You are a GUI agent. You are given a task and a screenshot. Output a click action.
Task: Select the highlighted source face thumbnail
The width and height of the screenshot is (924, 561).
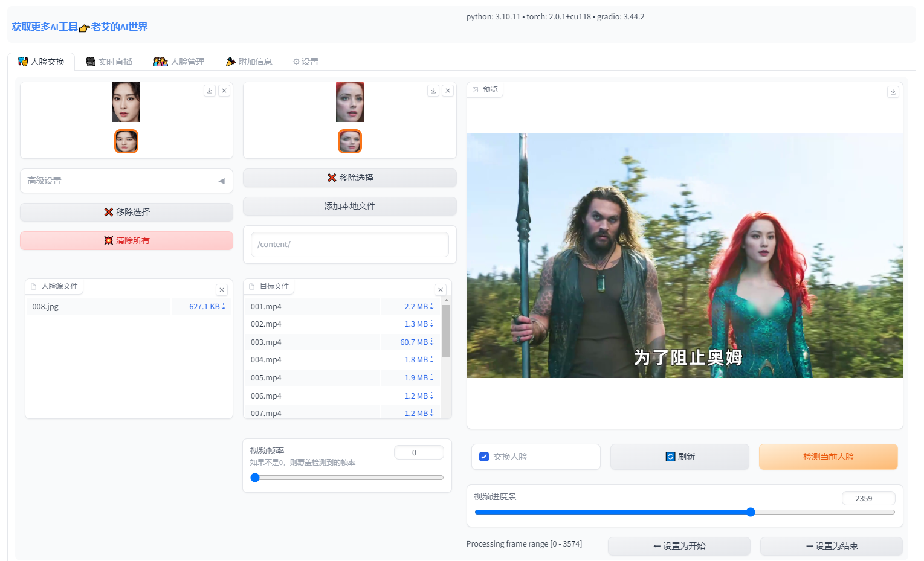point(126,141)
